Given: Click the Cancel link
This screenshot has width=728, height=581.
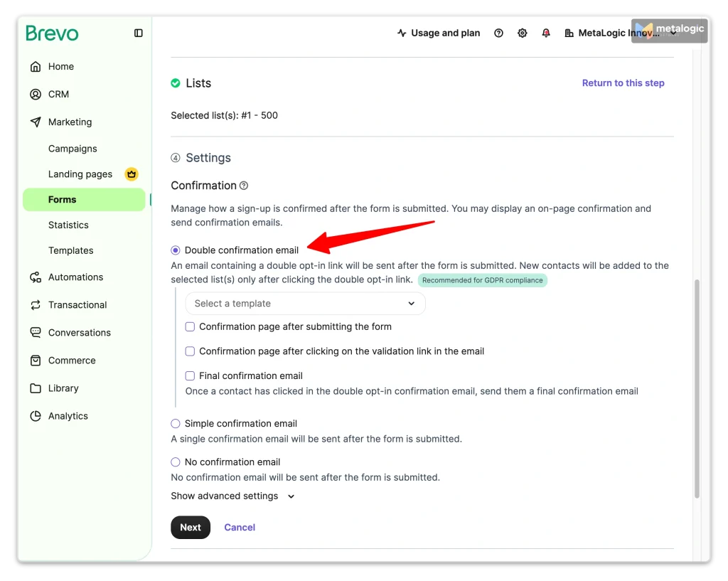Looking at the screenshot, I should pos(240,528).
